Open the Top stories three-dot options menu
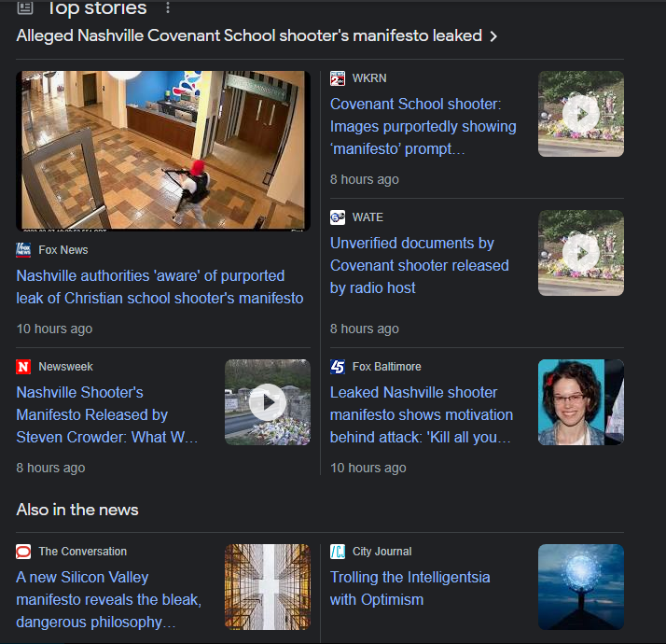Viewport: 666px width, 644px height. [168, 7]
